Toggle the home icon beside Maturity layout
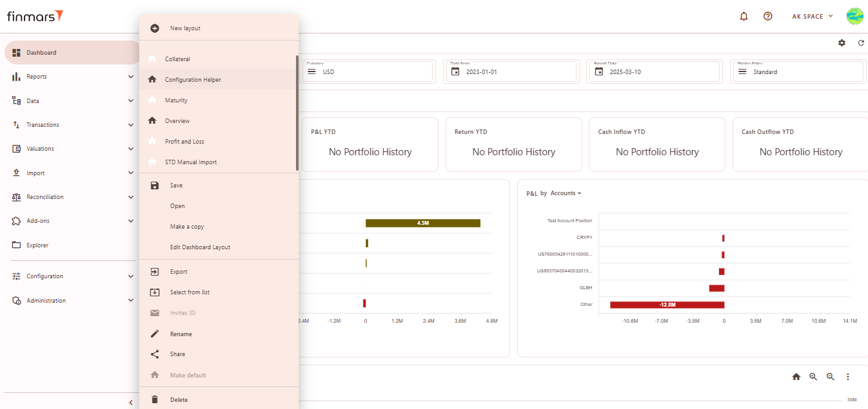 [x=152, y=100]
